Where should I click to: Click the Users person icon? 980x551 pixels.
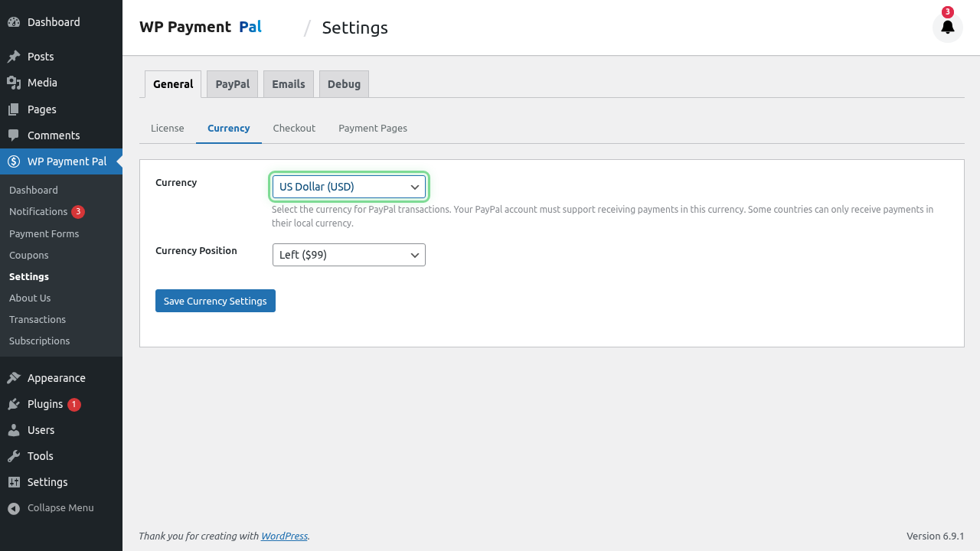14,430
